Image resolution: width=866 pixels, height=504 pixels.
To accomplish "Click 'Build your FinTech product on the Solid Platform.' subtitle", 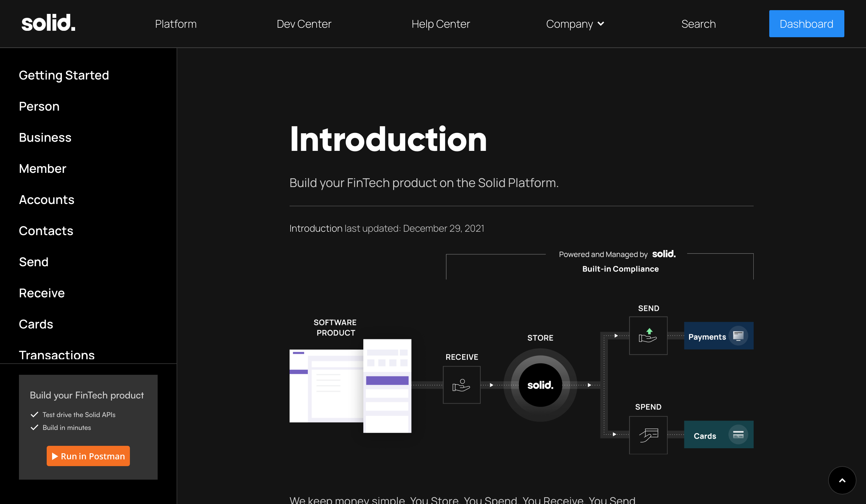I will click(x=424, y=183).
